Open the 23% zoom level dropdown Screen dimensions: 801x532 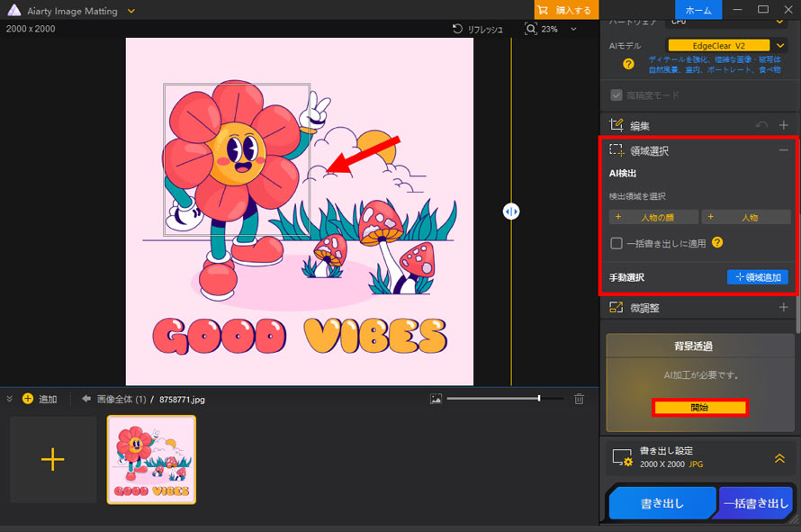[x=573, y=29]
